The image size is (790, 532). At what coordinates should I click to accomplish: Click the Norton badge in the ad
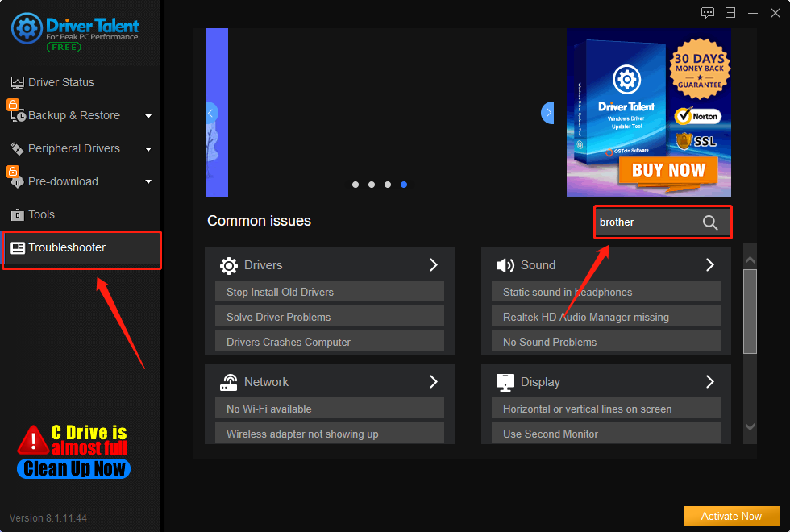(698, 116)
